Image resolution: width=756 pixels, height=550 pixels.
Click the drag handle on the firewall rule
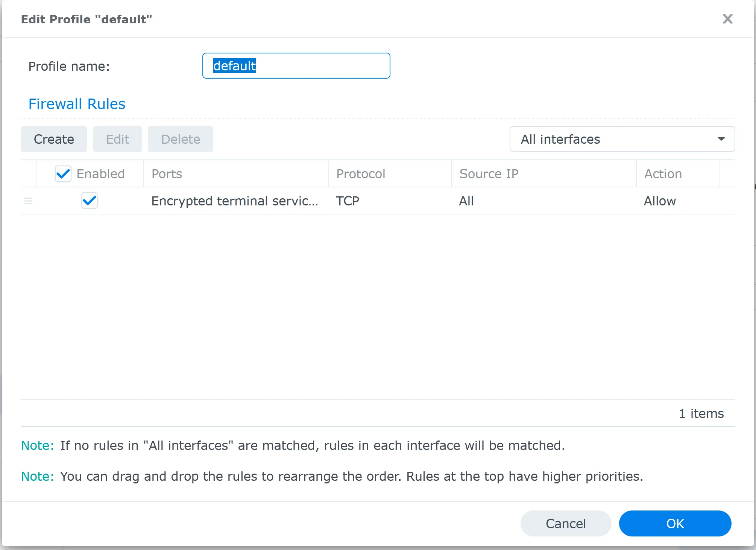(x=28, y=201)
